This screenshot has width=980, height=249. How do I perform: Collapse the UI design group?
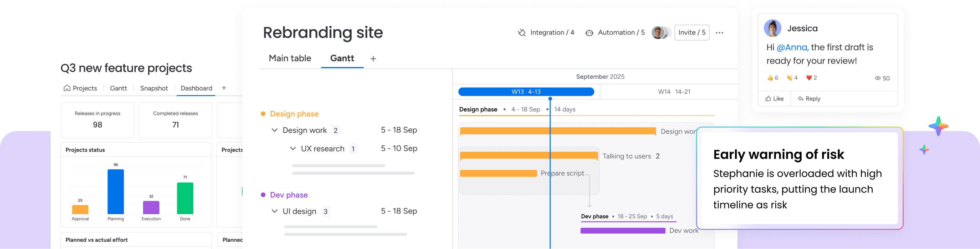coord(274,211)
